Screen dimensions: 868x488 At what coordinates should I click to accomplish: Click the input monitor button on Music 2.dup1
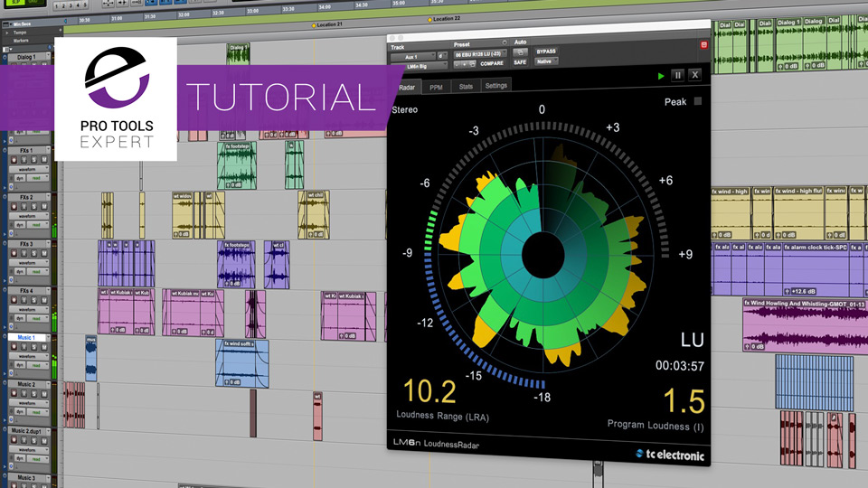24,440
